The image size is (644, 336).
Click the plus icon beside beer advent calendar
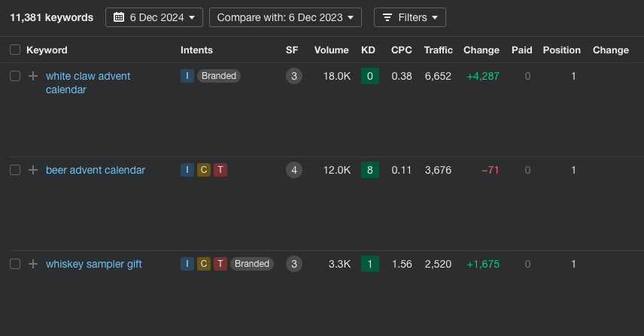33,170
